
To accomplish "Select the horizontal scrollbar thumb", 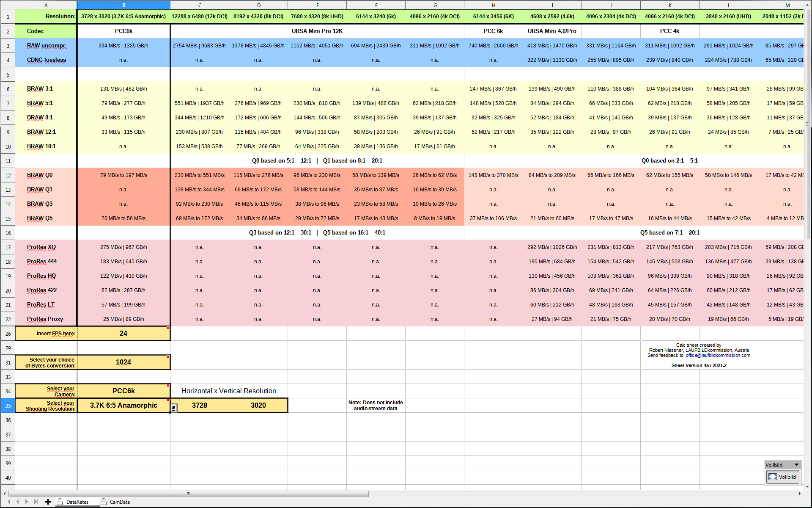I will click(x=189, y=494).
